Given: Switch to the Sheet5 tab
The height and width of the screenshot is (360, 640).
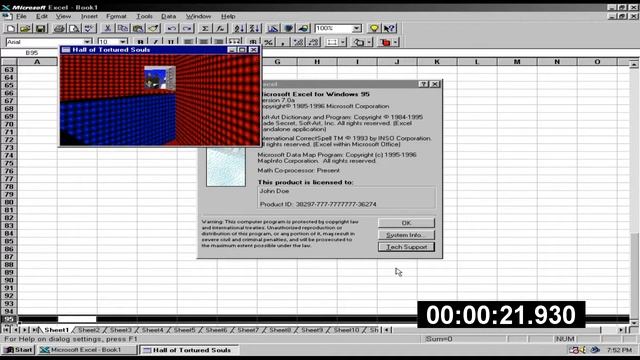Looking at the screenshot, I should coord(184,330).
